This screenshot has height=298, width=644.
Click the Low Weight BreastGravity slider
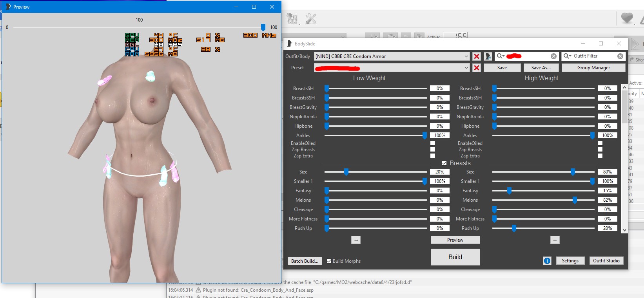click(376, 107)
